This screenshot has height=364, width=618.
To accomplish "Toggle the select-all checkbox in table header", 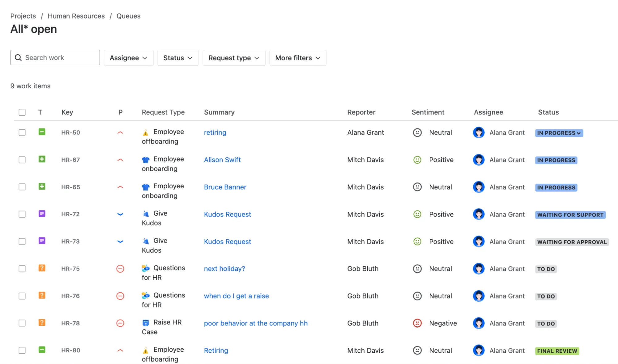I will tap(22, 112).
